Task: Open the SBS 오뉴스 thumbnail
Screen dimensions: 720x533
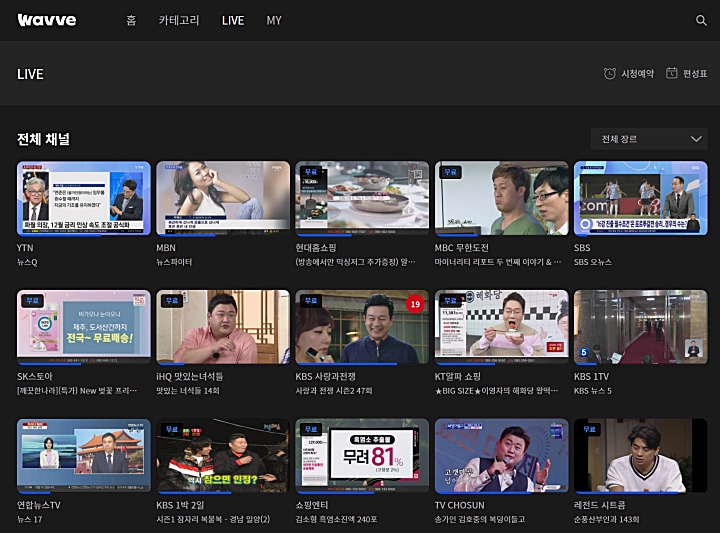Action: [x=641, y=198]
